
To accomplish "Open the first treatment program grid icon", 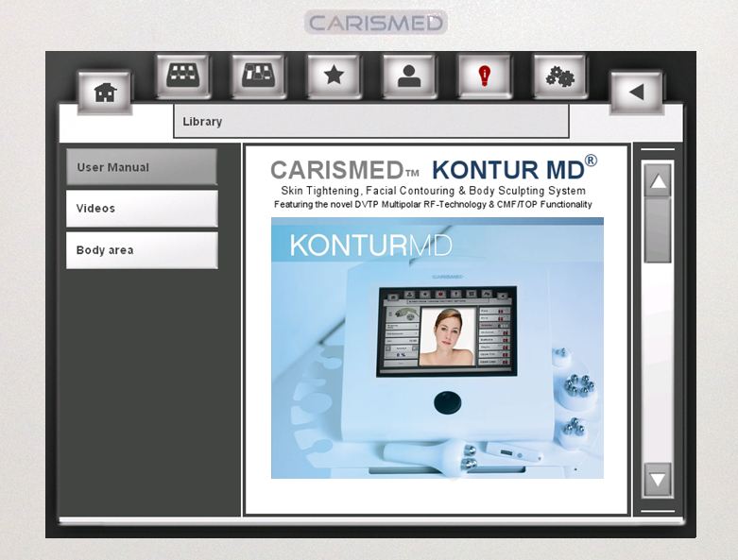I will [182, 76].
